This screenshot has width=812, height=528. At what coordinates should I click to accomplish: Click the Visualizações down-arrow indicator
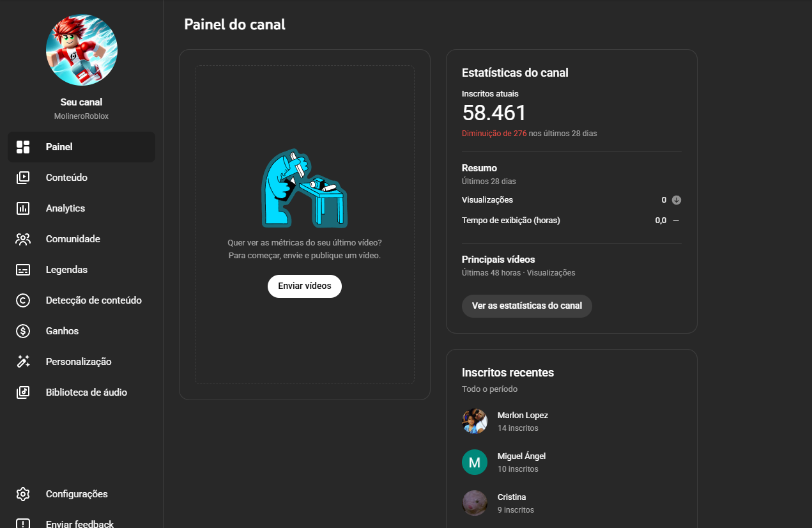tap(677, 200)
